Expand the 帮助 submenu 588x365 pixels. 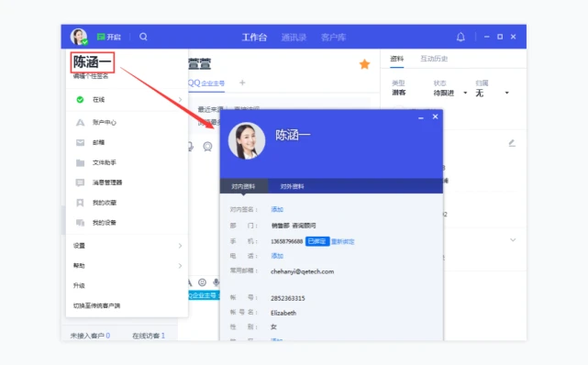[x=127, y=266]
